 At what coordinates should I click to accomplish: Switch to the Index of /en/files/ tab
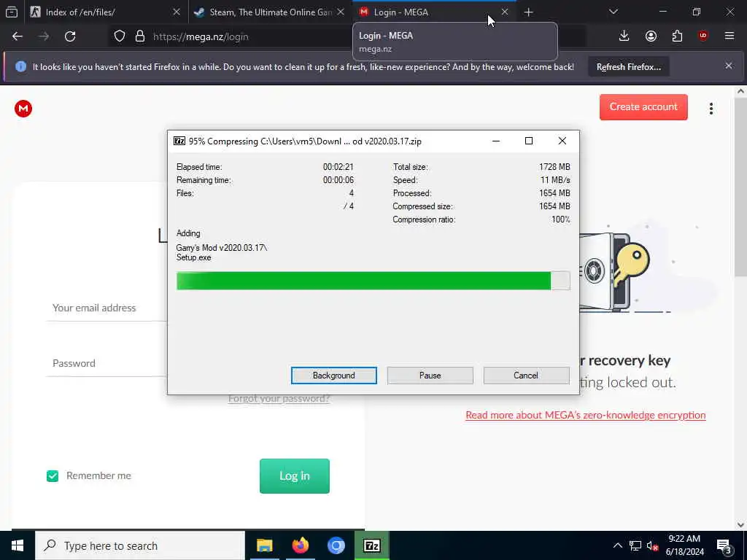pyautogui.click(x=106, y=12)
